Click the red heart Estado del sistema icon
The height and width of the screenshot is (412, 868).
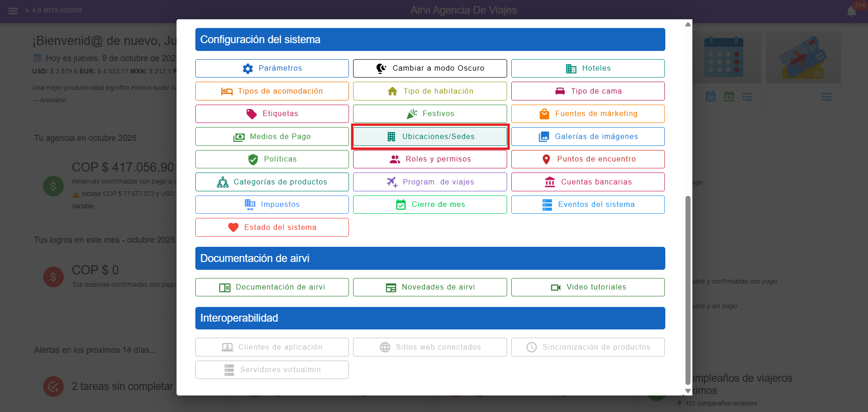pyautogui.click(x=233, y=228)
